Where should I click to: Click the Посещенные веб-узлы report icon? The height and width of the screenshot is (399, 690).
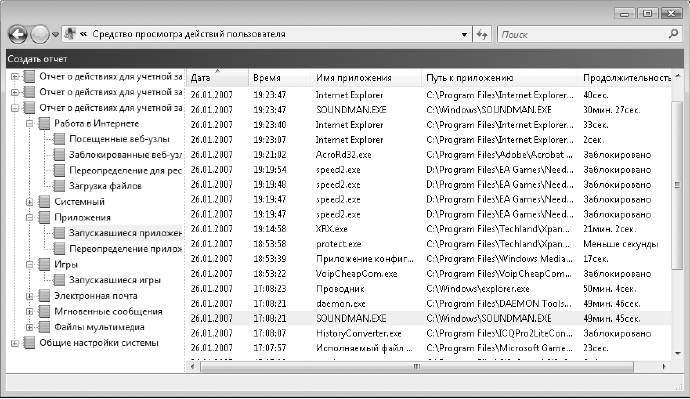59,139
